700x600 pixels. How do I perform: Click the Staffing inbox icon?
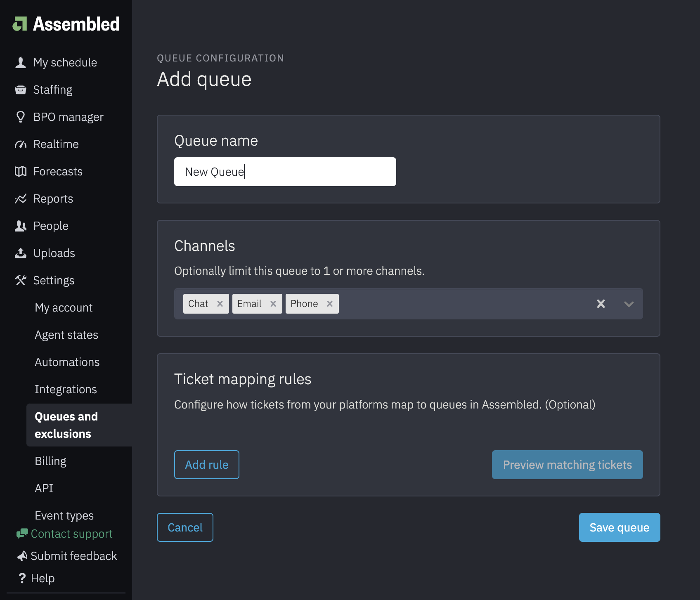click(x=21, y=90)
